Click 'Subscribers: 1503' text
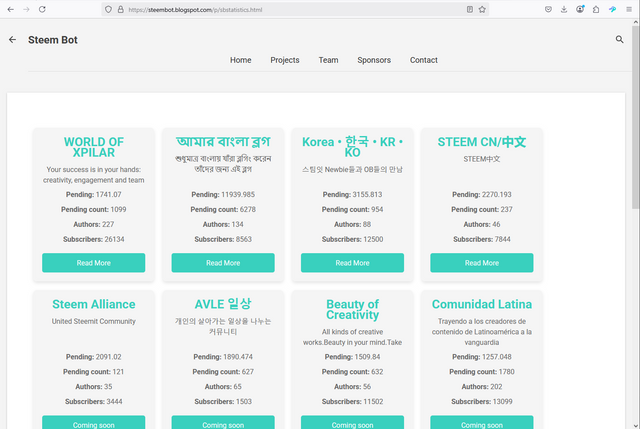640x429 pixels. point(223,402)
